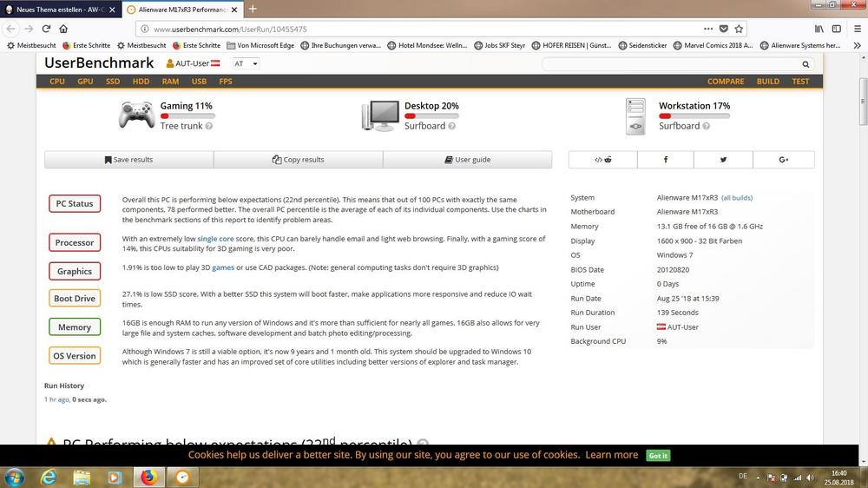Accept cookies with Got it button
868x488 pixels.
[x=658, y=455]
